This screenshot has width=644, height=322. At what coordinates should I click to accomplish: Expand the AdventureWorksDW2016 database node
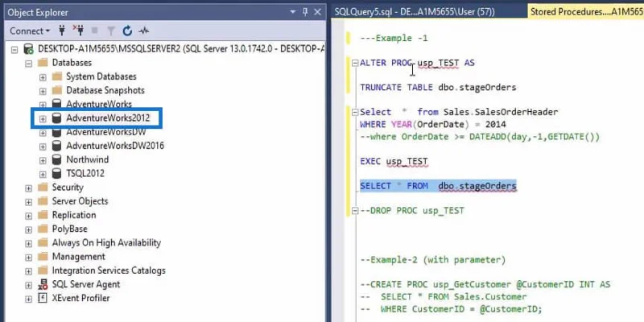(43, 147)
